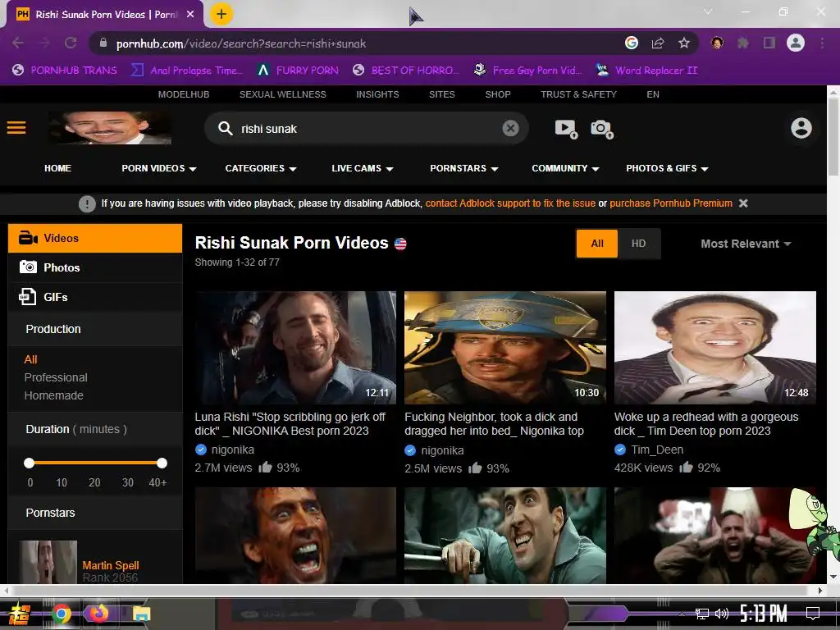This screenshot has height=630, width=840.
Task: Open the tab search chevron
Action: coord(708,11)
